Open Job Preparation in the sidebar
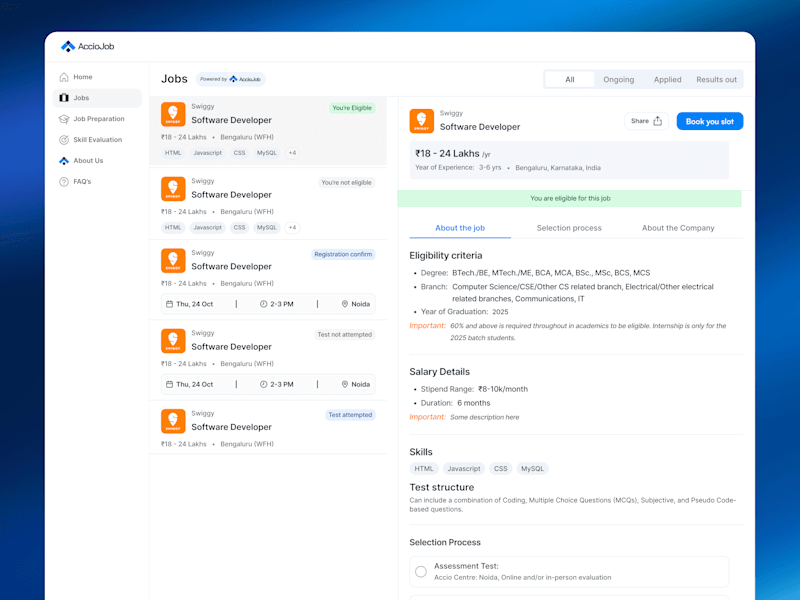The image size is (800, 600). click(97, 119)
